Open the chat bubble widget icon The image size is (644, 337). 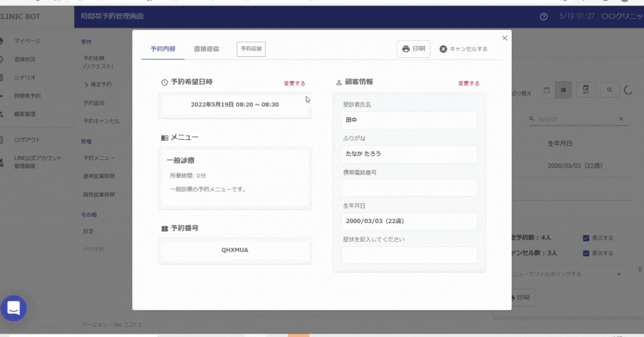click(x=13, y=309)
